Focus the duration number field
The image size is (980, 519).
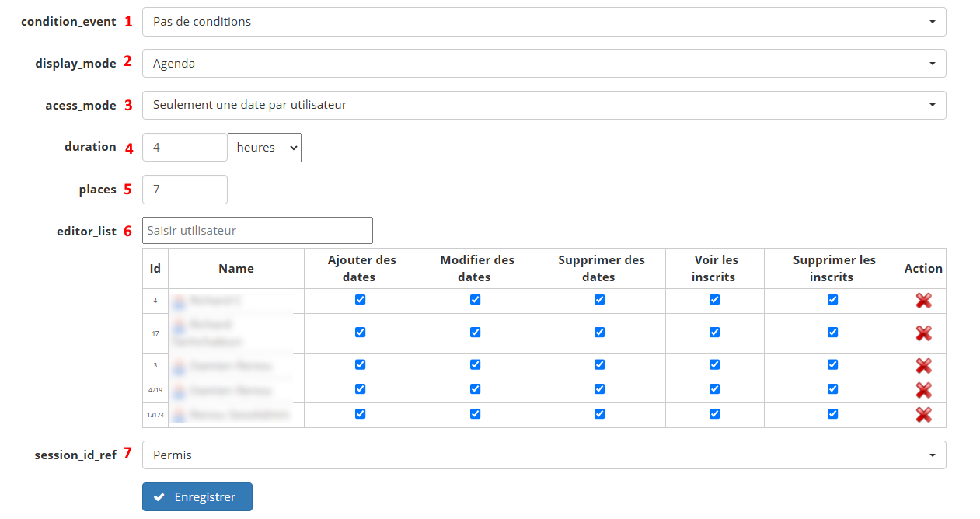point(184,147)
